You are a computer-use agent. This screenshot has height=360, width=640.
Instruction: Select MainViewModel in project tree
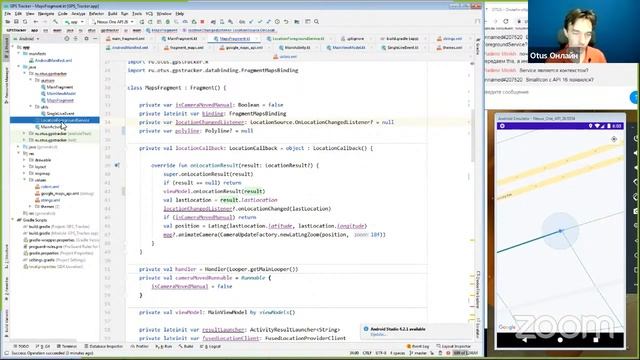tap(60, 93)
